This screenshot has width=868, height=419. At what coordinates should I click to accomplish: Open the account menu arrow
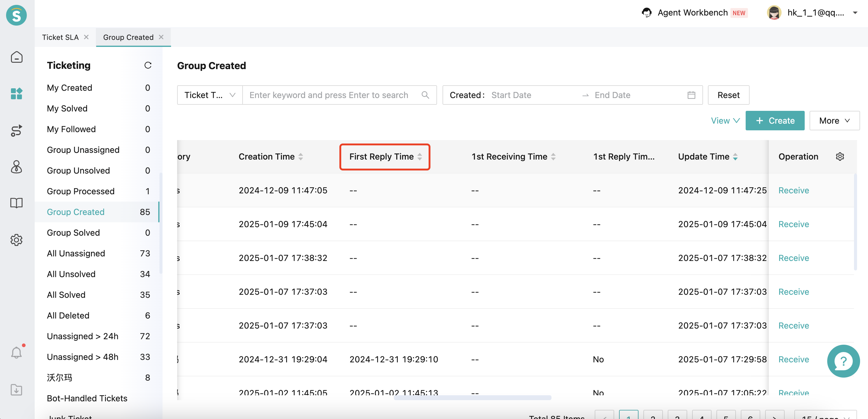[x=855, y=13]
